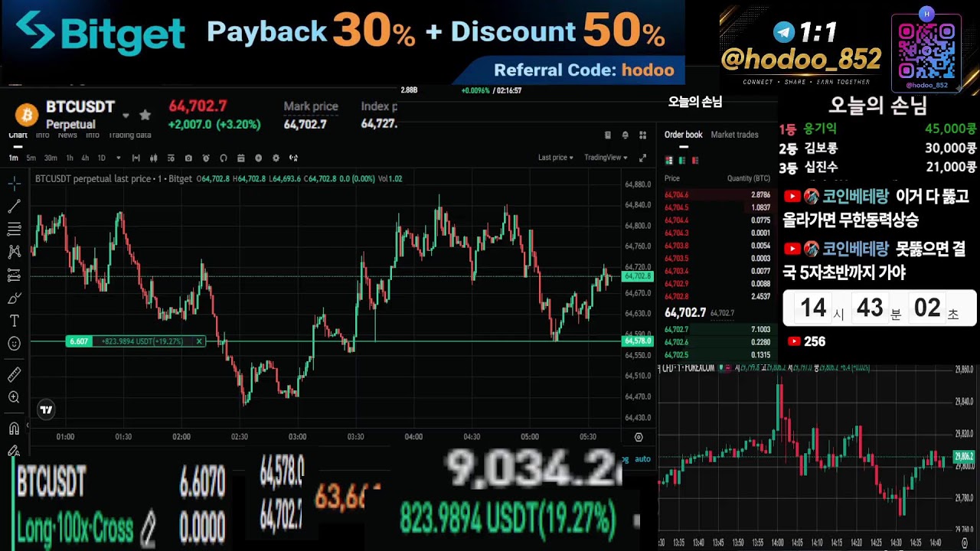980x551 pixels.
Task: Open candlestick chart style selector
Action: (154, 158)
